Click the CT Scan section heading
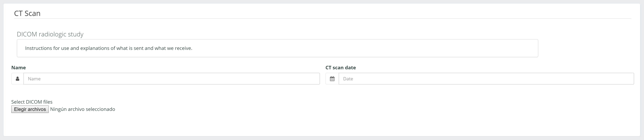 [27, 13]
